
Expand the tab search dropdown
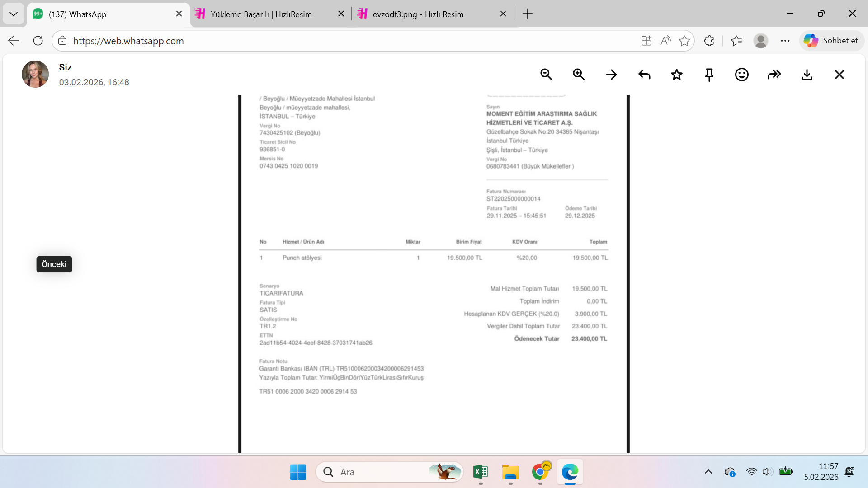pyautogui.click(x=14, y=14)
